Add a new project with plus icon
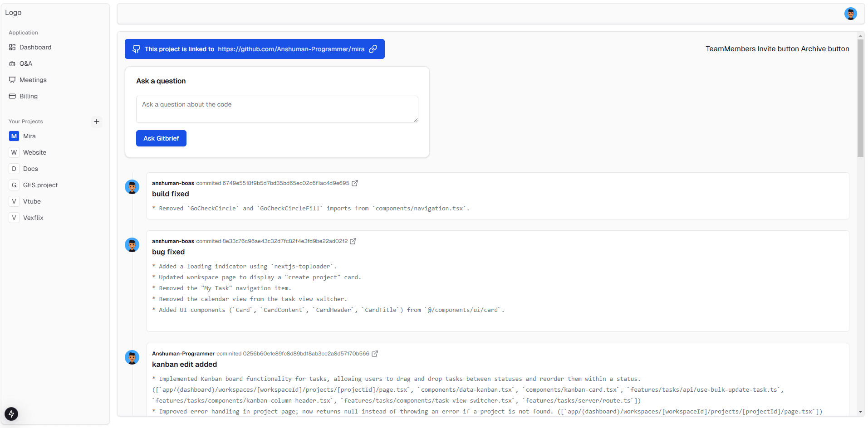The width and height of the screenshot is (868, 428). tap(97, 122)
